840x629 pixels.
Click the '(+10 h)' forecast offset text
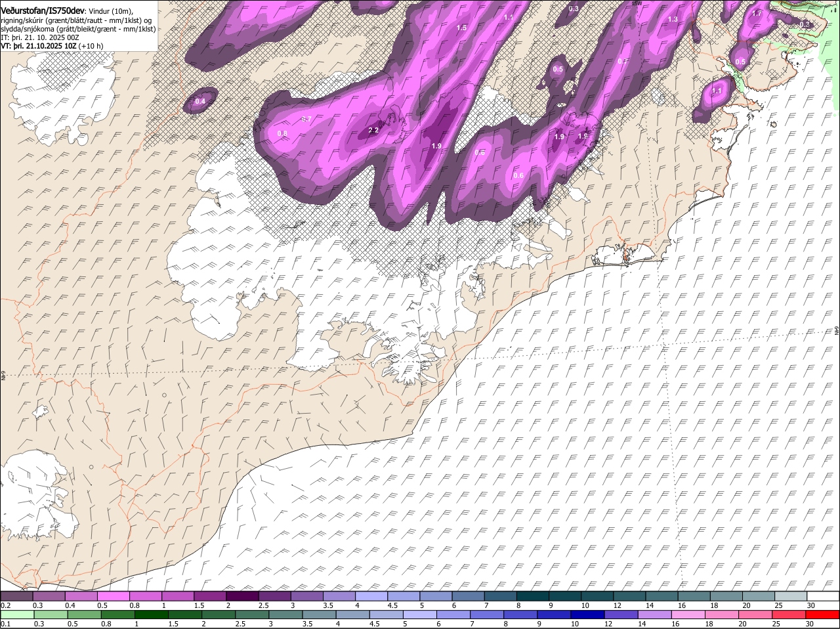(x=91, y=46)
